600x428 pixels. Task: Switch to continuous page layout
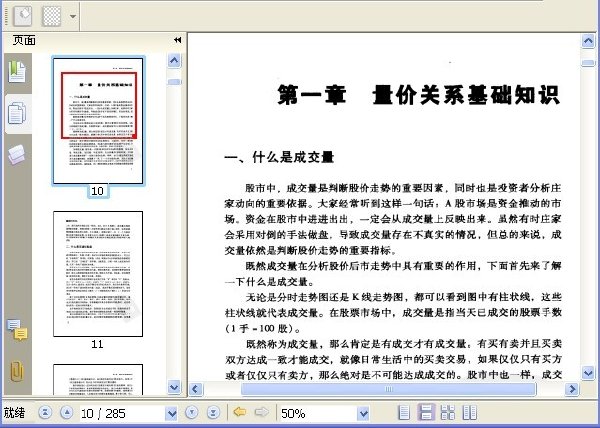coord(426,413)
